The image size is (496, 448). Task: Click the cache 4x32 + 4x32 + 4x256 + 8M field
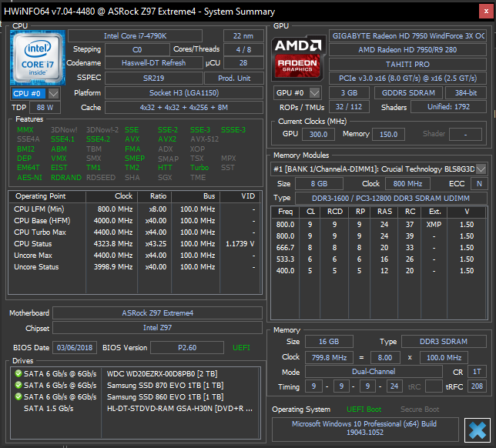184,108
